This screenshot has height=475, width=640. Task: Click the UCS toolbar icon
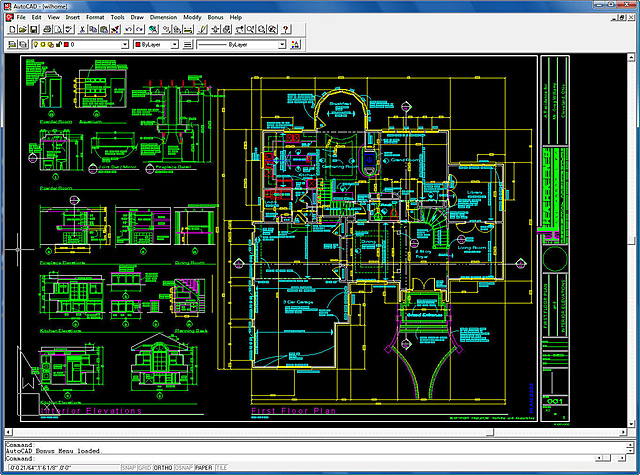click(x=177, y=29)
